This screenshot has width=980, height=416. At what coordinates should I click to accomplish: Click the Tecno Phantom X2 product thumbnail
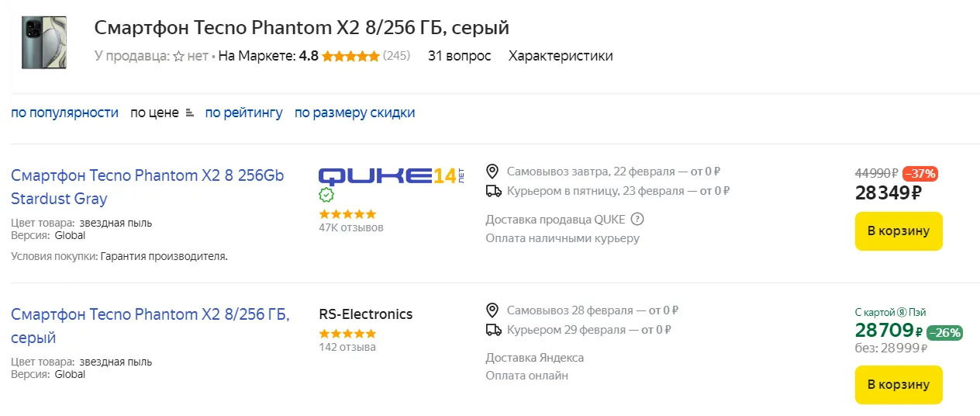coord(44,43)
